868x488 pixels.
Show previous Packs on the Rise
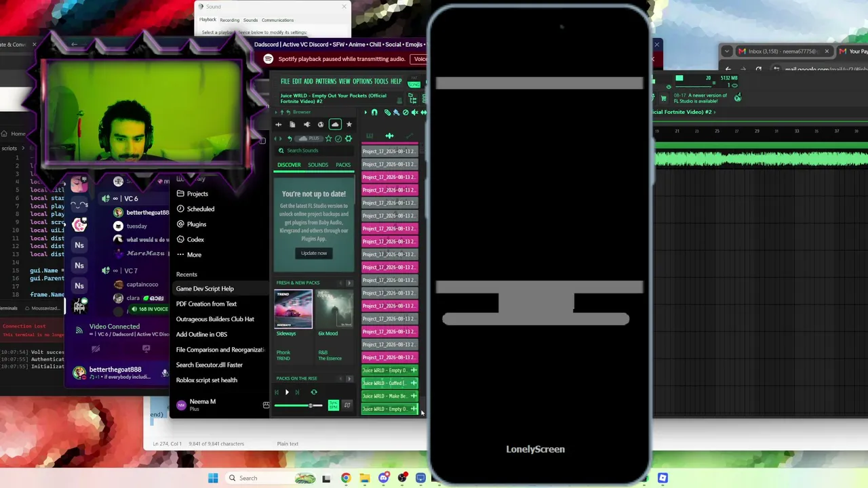[x=340, y=378]
